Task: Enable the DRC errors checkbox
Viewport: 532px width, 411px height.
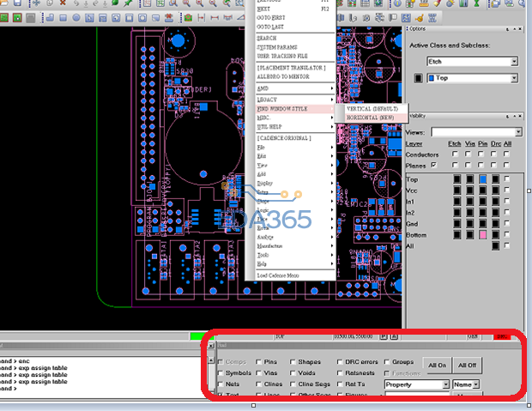Action: [x=340, y=362]
